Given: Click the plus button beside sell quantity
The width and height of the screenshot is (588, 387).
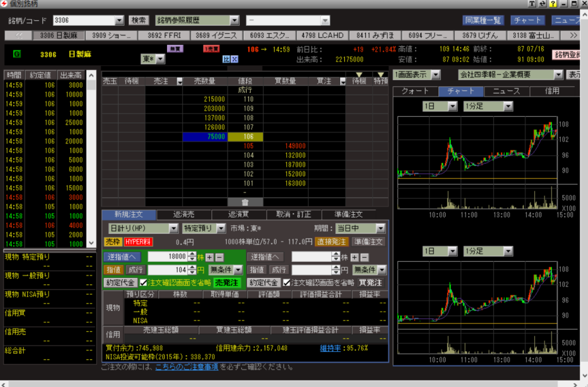Looking at the screenshot, I should coord(210,256).
